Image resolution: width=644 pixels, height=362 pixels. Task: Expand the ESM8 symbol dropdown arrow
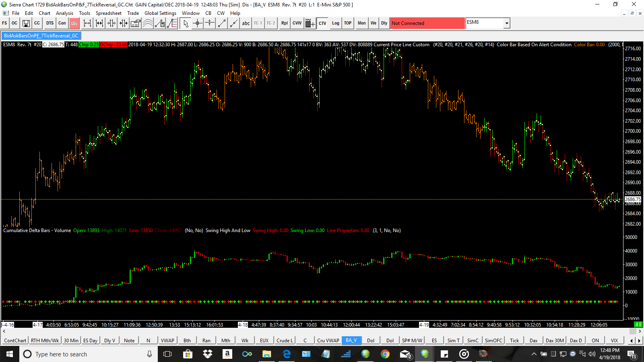507,23
